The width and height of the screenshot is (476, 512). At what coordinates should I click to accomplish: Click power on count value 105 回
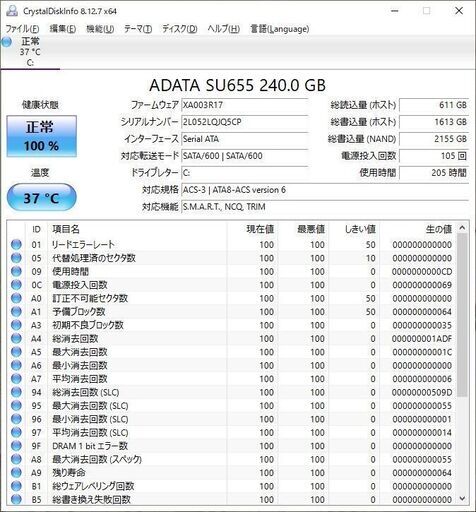click(x=434, y=156)
